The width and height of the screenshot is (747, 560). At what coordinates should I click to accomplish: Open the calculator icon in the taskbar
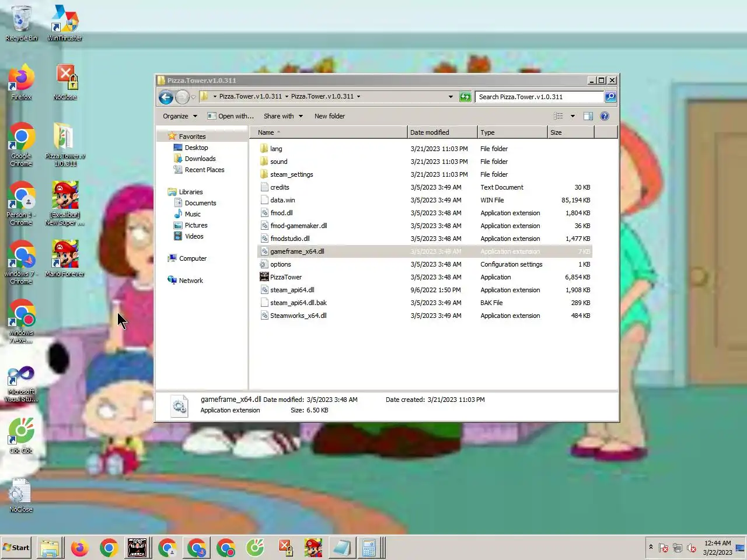point(369,548)
